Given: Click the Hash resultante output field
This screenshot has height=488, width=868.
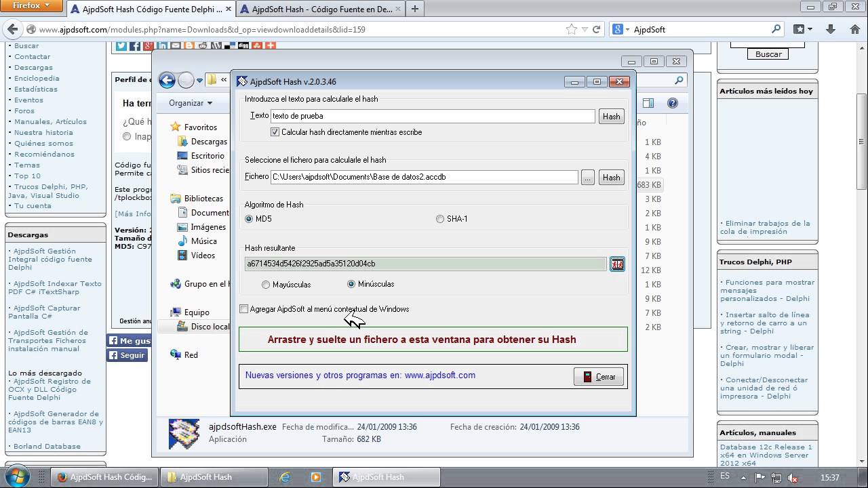Looking at the screenshot, I should pyautogui.click(x=425, y=264).
